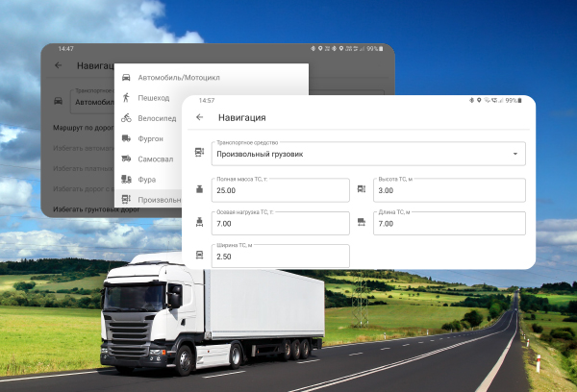This screenshot has width=577, height=392.
Task: Click the height icon beside Высота ТС
Action: pos(362,189)
